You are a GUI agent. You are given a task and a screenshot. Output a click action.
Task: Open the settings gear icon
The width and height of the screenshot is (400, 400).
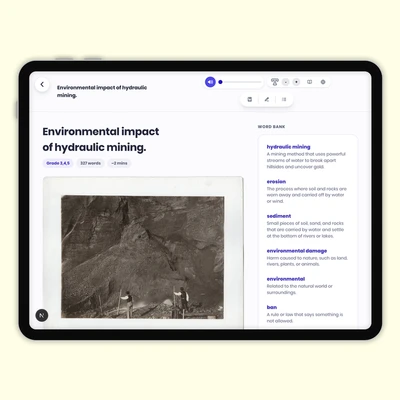click(x=323, y=82)
